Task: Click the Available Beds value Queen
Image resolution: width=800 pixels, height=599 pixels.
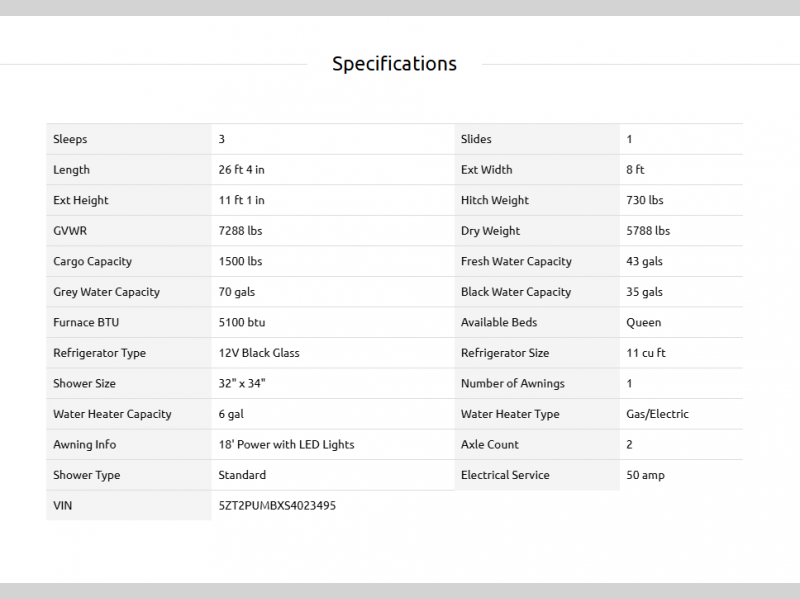Action: [643, 323]
